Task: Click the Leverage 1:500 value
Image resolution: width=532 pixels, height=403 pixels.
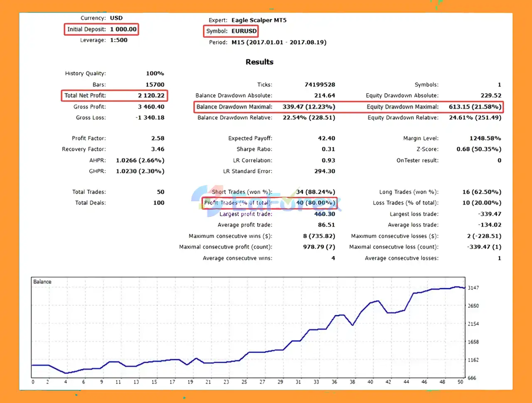Action: 118,40
